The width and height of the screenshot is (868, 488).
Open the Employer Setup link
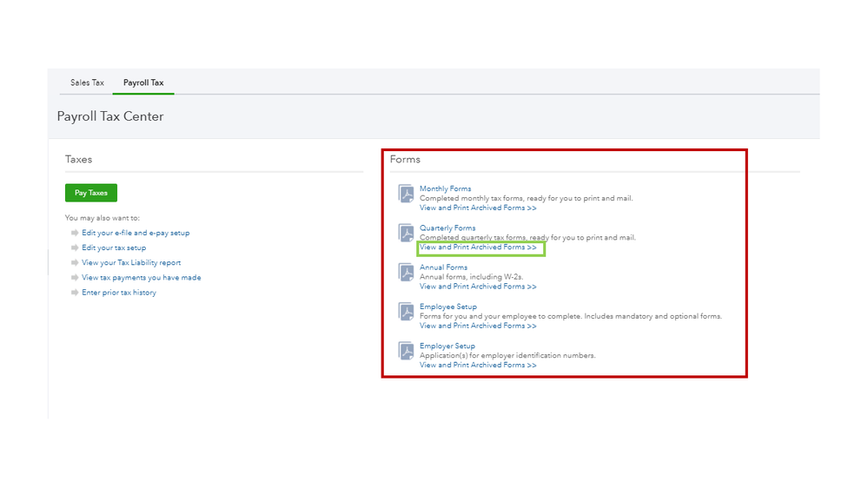[x=447, y=346]
